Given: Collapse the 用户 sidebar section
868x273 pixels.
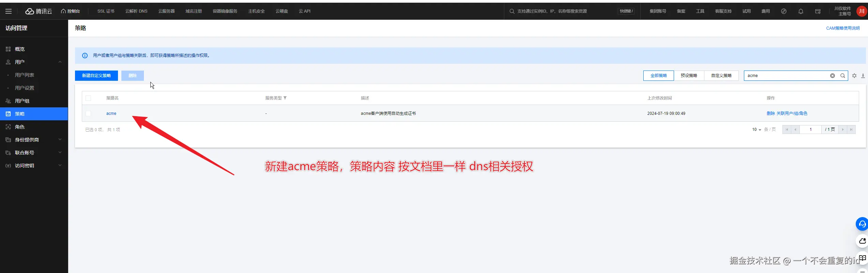Looking at the screenshot, I should (60, 62).
